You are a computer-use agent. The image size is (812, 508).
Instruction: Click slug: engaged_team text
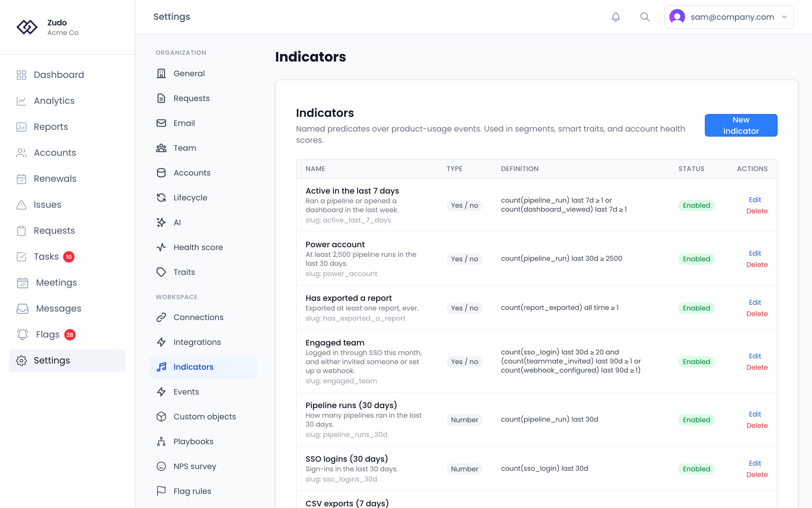(341, 381)
